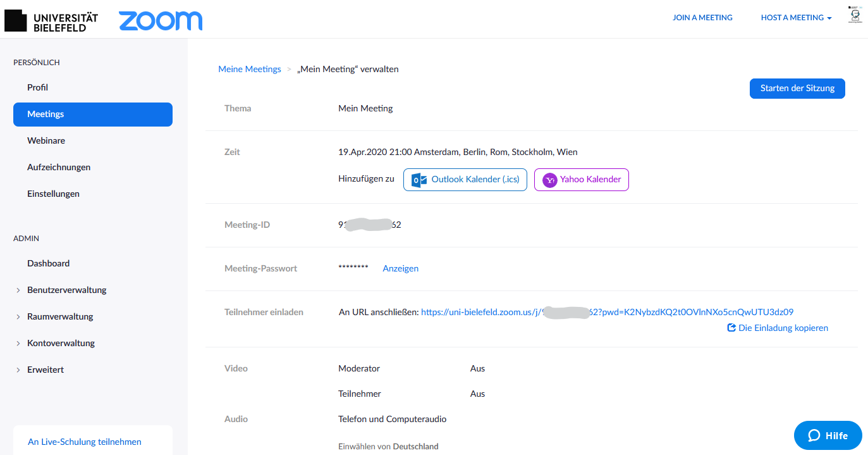Open Einstellungen in the sidebar
The width and height of the screenshot is (868, 455).
point(53,194)
